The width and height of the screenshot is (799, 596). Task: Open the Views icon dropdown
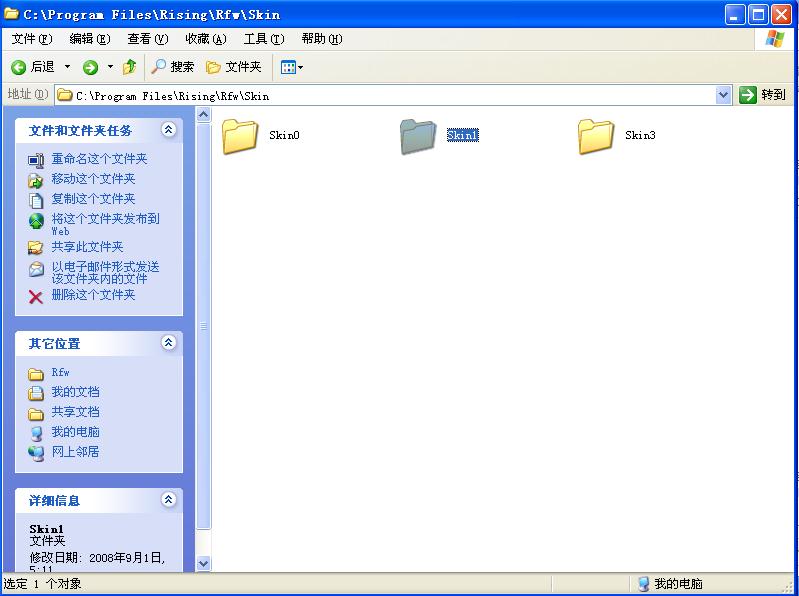[291, 67]
